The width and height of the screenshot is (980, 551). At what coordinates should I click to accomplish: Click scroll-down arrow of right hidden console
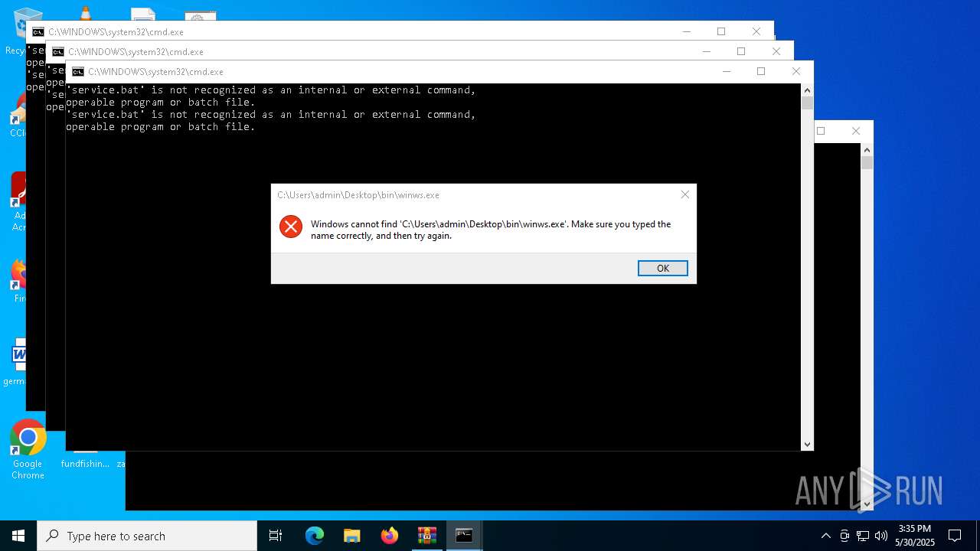point(867,504)
